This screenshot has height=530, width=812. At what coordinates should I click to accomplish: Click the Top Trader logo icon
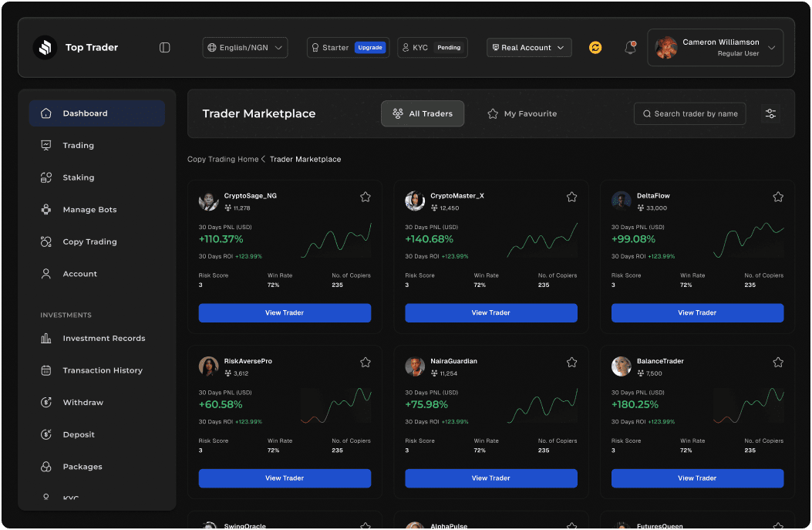(x=45, y=48)
